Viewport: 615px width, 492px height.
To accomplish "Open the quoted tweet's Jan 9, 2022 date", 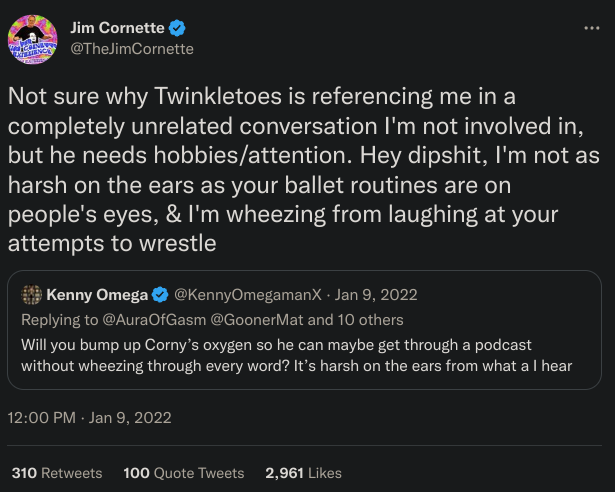I will click(x=378, y=295).
